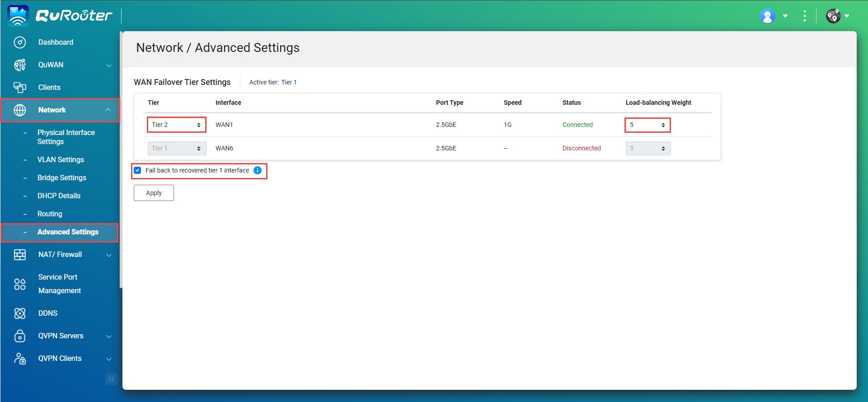Click the NAT/Firewall brick wall icon
The height and width of the screenshot is (402, 868).
[x=20, y=255]
